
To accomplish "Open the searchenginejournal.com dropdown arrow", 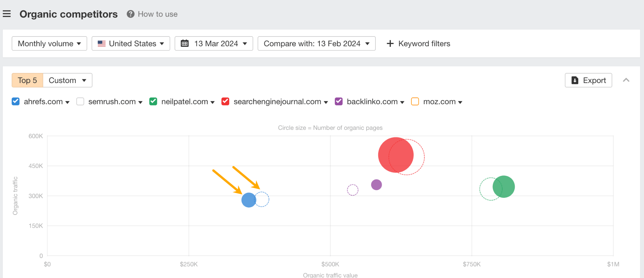I will (x=326, y=102).
